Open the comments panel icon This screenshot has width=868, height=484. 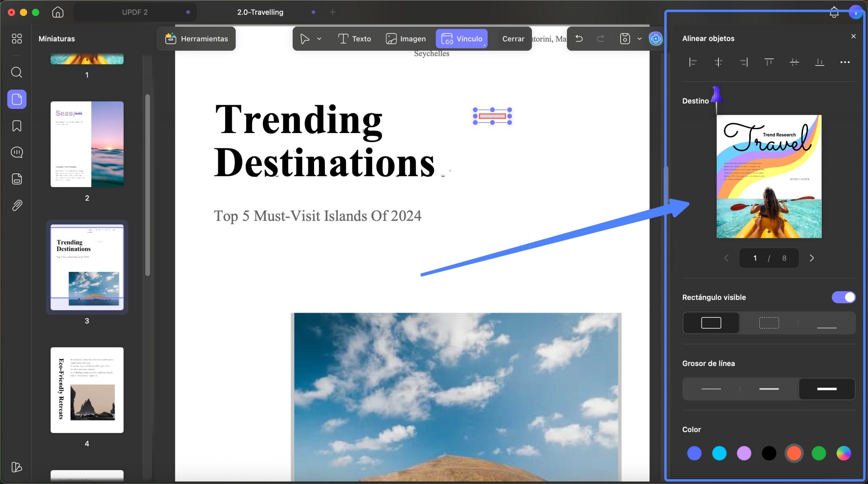click(x=17, y=152)
